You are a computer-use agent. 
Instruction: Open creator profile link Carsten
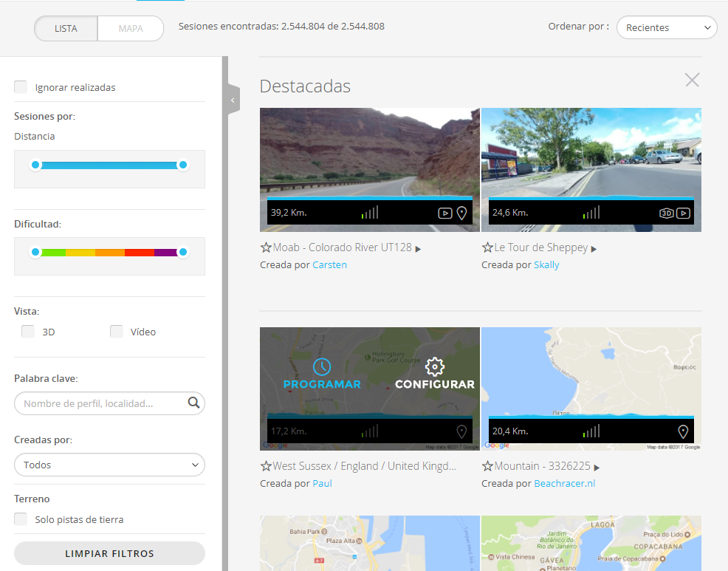point(329,264)
